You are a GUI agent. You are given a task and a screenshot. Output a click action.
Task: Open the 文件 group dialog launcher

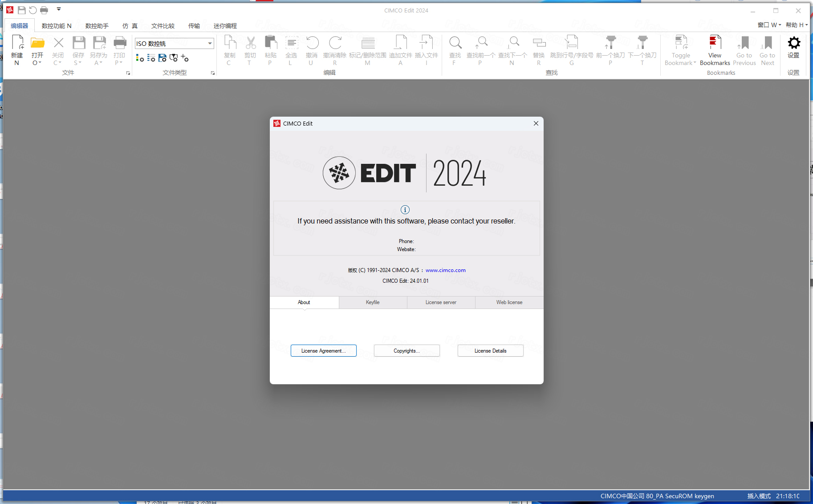(x=128, y=73)
